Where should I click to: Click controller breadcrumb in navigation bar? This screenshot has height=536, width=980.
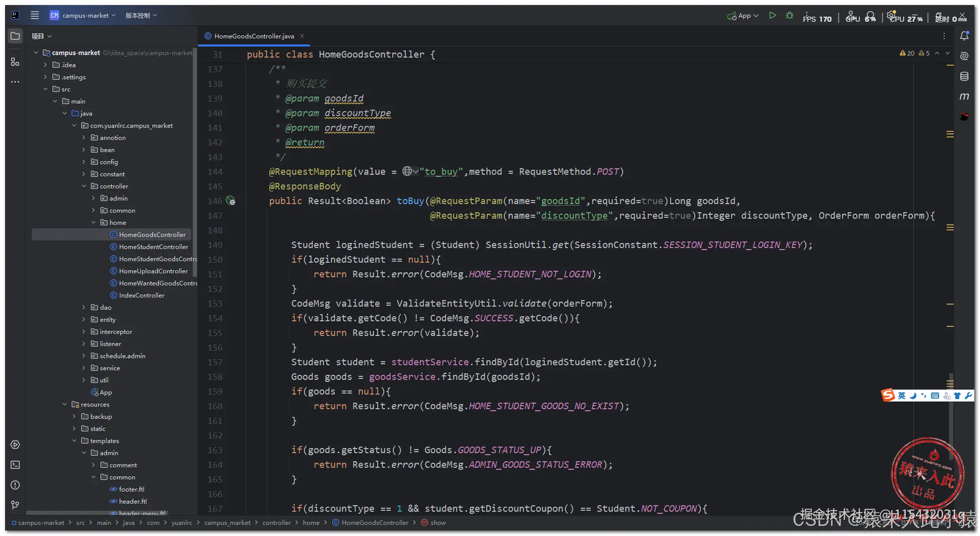coord(276,523)
